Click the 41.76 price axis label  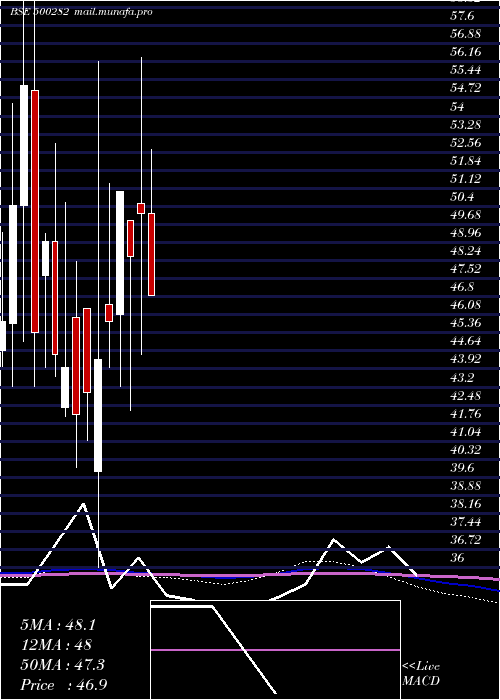466,414
